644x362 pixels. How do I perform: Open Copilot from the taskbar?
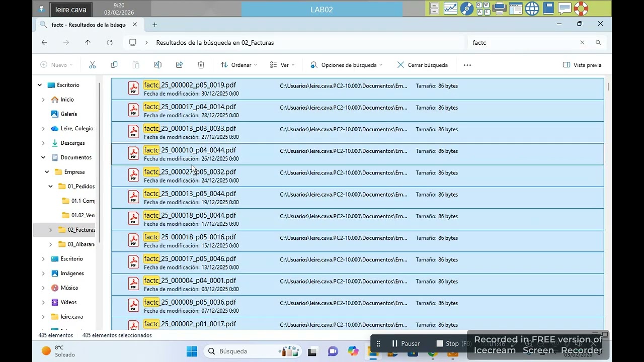353,351
